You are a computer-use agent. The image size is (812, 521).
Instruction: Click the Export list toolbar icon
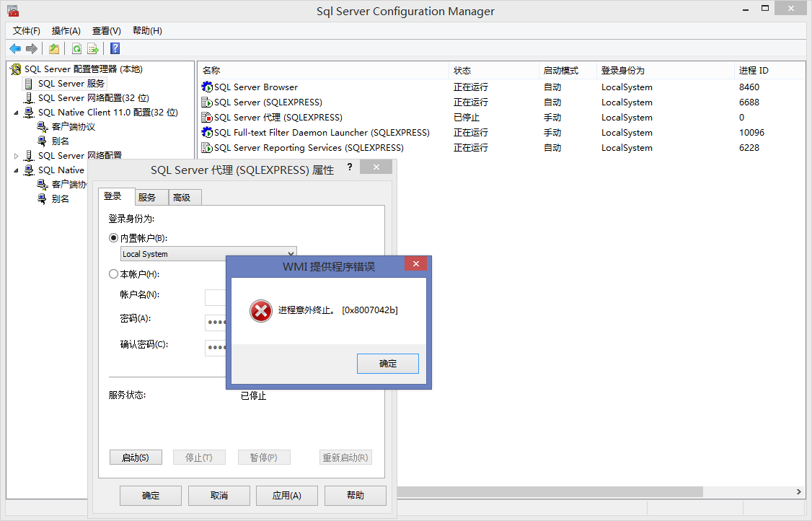click(93, 49)
